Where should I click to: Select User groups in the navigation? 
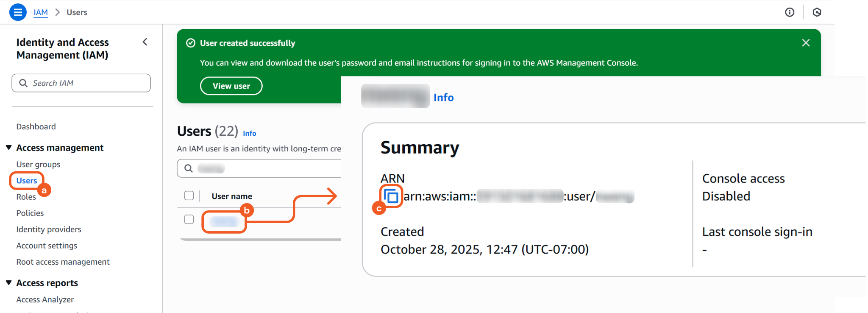38,164
